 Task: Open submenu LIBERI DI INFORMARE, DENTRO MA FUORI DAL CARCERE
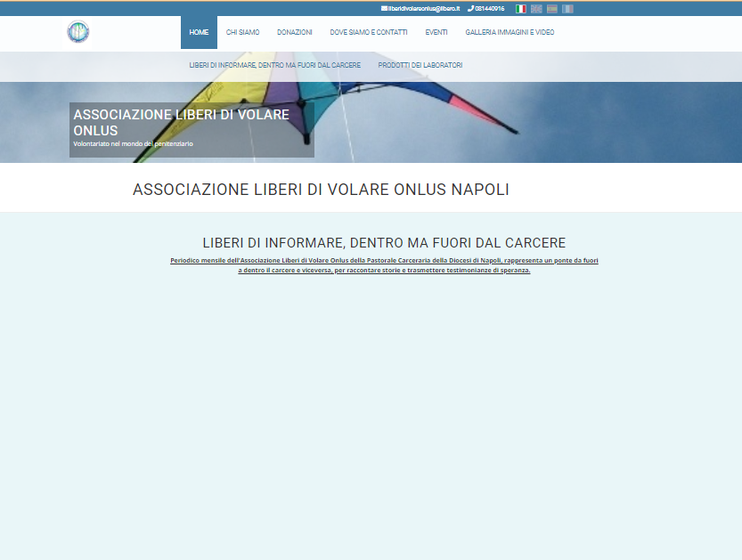tap(275, 65)
